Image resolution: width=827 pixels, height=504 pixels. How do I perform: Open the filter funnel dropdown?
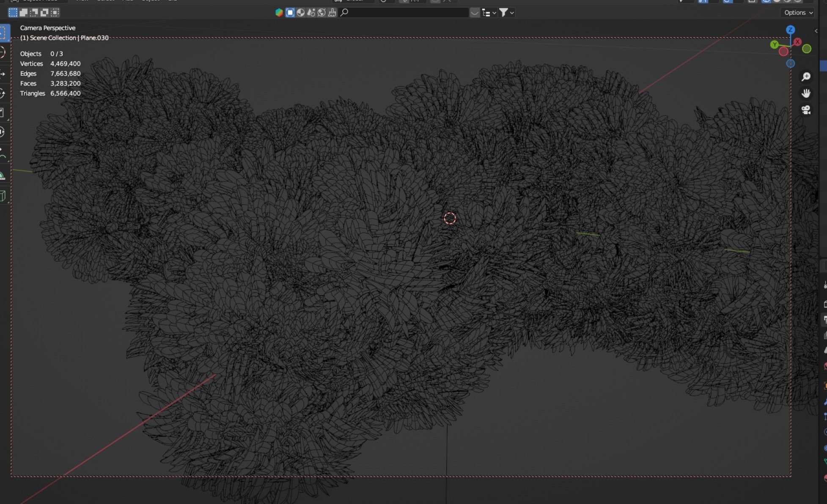(x=506, y=13)
